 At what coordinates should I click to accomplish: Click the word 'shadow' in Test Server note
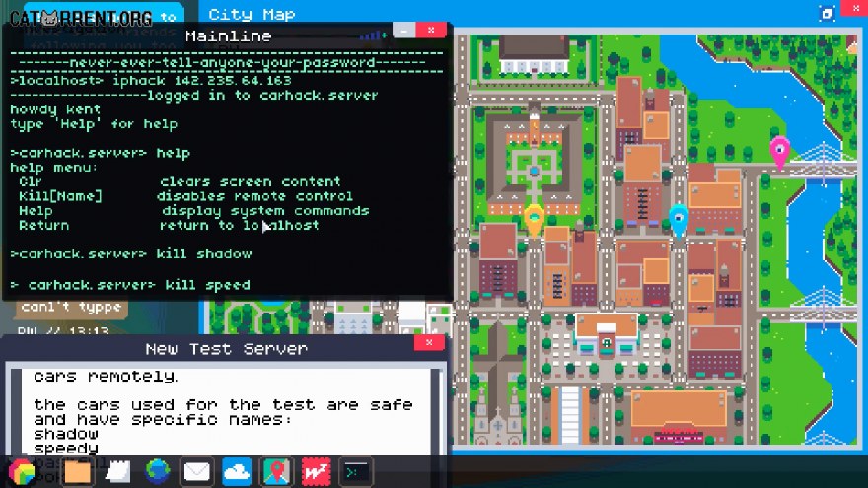point(66,434)
